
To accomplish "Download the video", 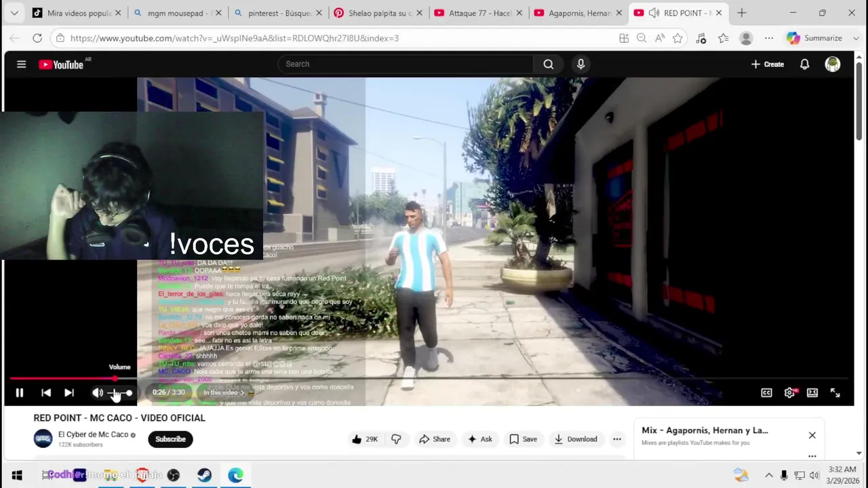I will (576, 439).
